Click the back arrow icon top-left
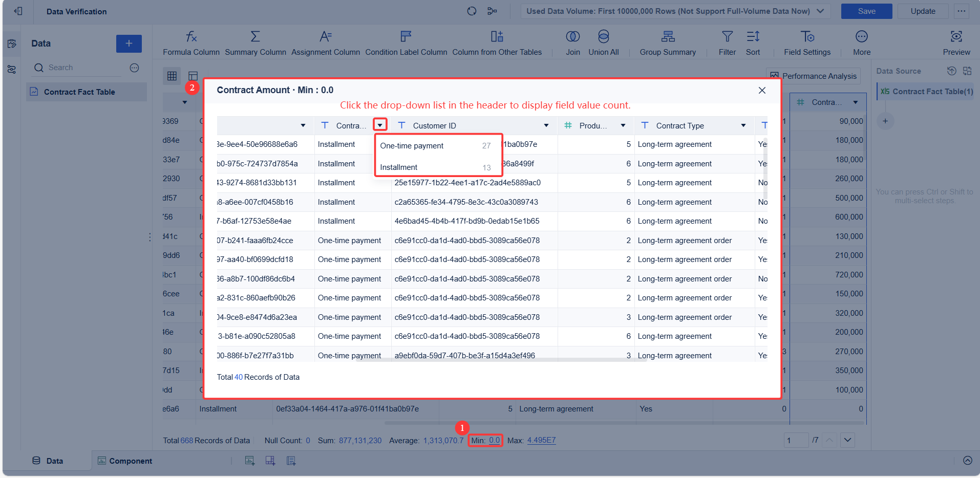This screenshot has width=980, height=478. 18,11
